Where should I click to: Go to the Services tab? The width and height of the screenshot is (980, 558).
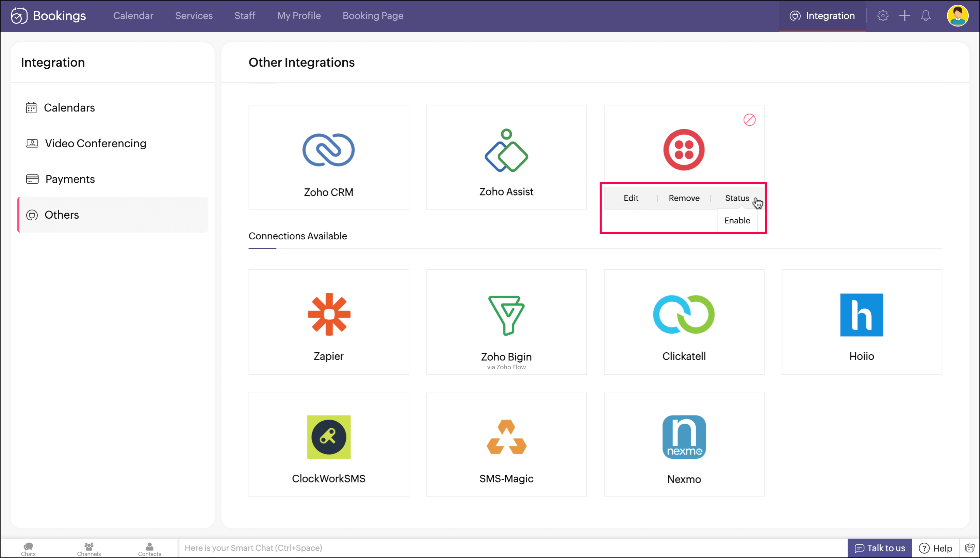(194, 16)
